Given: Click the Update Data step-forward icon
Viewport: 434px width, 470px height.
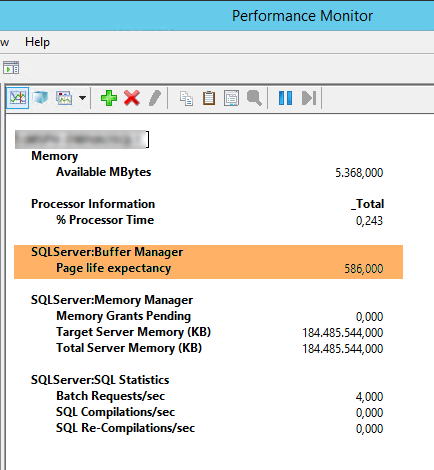Looking at the screenshot, I should (309, 98).
